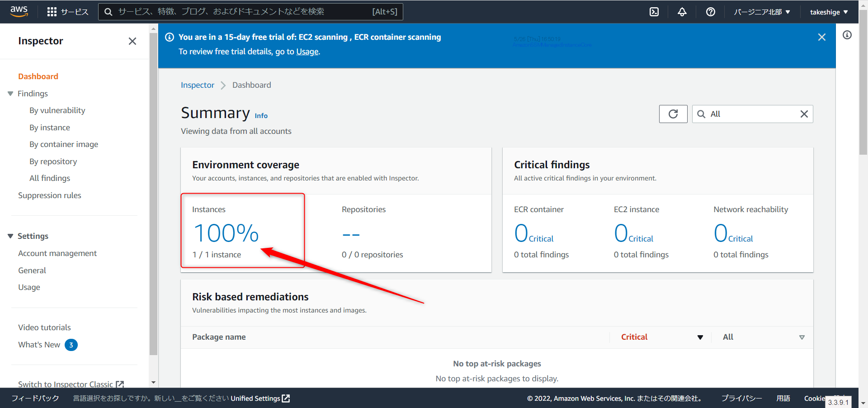This screenshot has height=408, width=868.
Task: Open What's New
Action: tap(39, 345)
